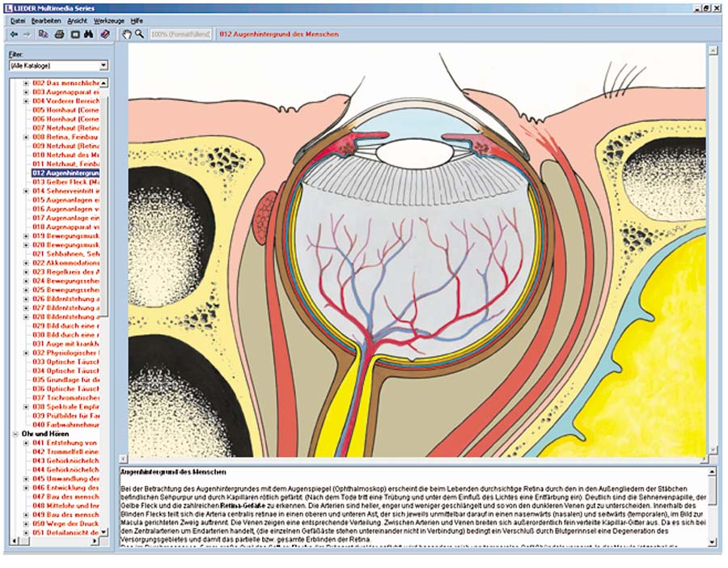Click the printer icon

click(60, 34)
